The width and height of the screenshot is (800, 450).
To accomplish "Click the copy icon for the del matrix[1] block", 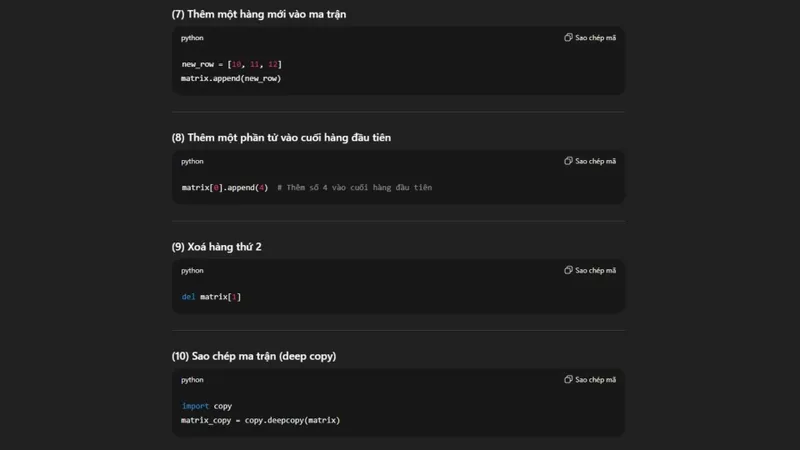I will coord(568,270).
